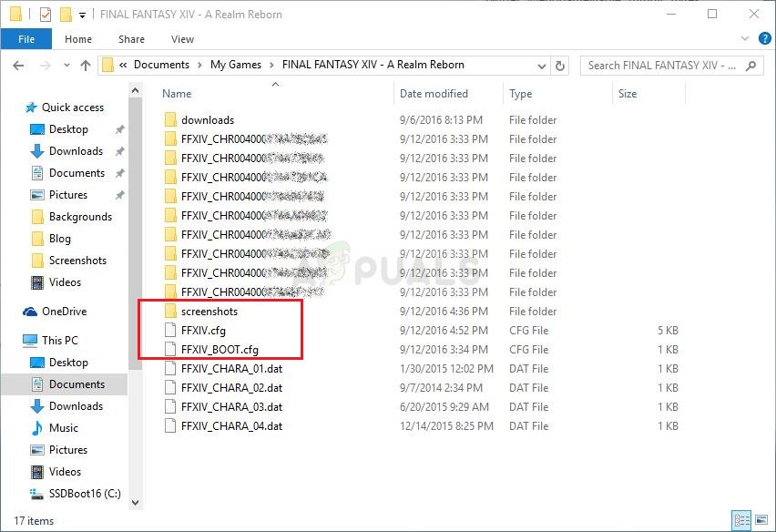Select the FFXIV.cfg file icon

point(170,330)
